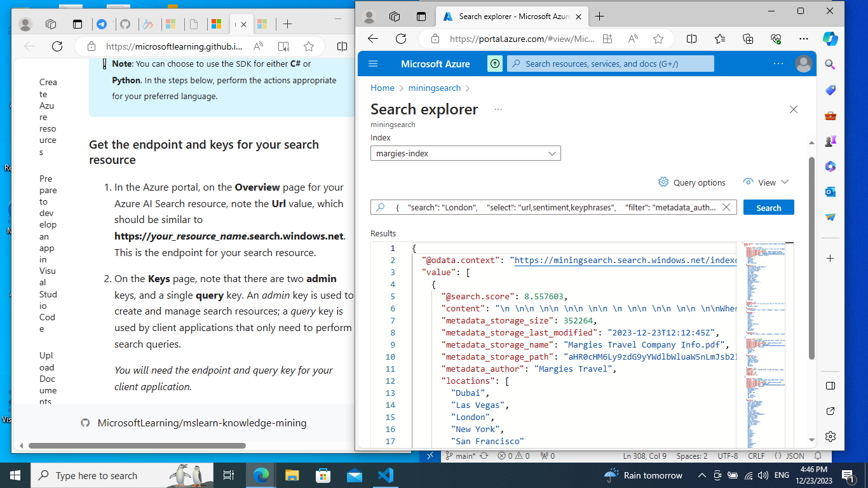The image size is (868, 488).
Task: Open the Shopping tag icon in Edge sidebar
Action: tap(830, 90)
